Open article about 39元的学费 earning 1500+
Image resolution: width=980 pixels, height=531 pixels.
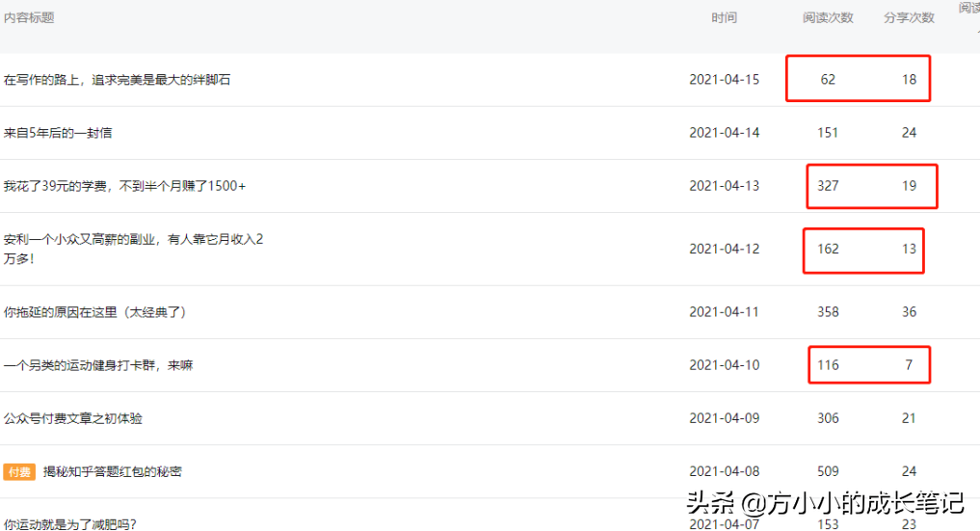point(125,186)
